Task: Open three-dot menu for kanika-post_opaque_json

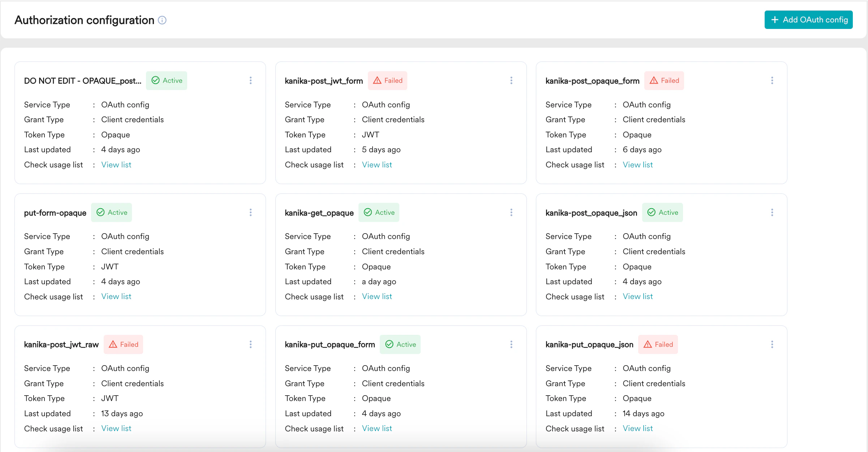Action: [772, 212]
